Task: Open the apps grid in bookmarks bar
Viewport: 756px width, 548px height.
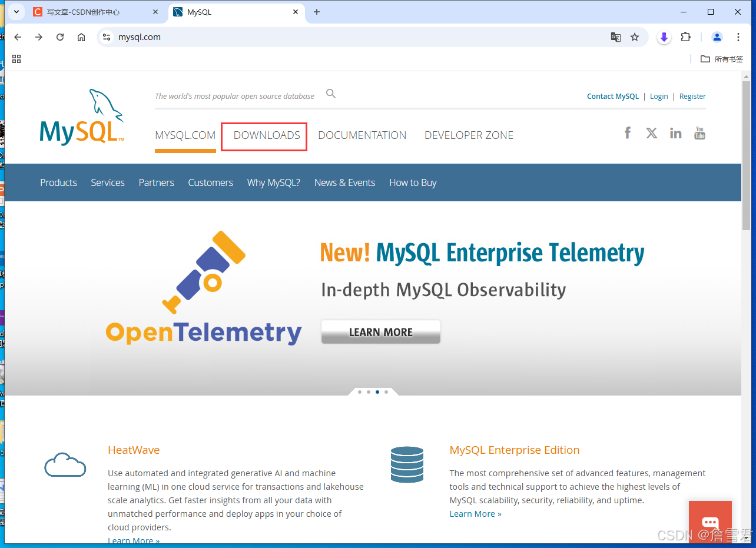Action: pyautogui.click(x=16, y=59)
